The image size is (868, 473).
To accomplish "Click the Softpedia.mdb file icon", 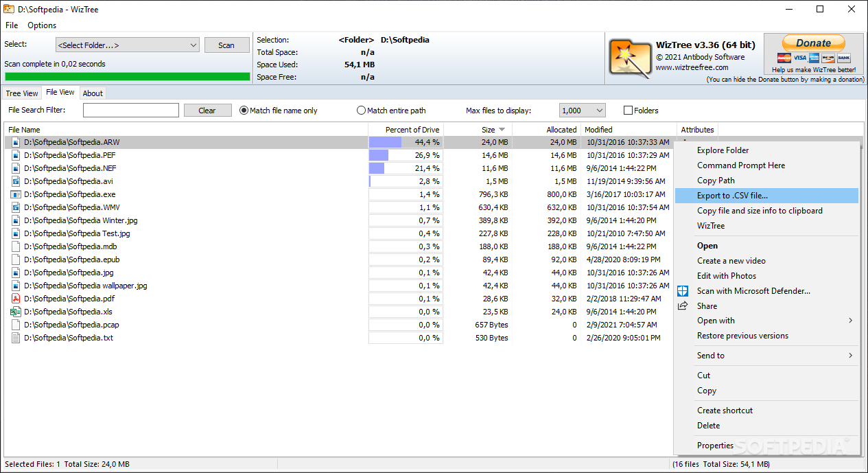I will [x=16, y=247].
